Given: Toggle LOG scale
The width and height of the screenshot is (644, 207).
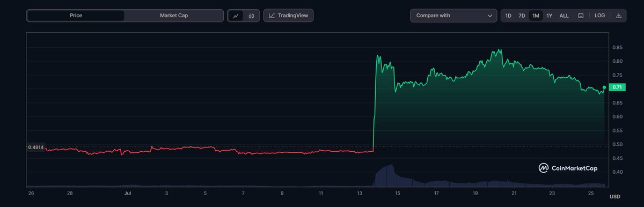Looking at the screenshot, I should [x=599, y=16].
